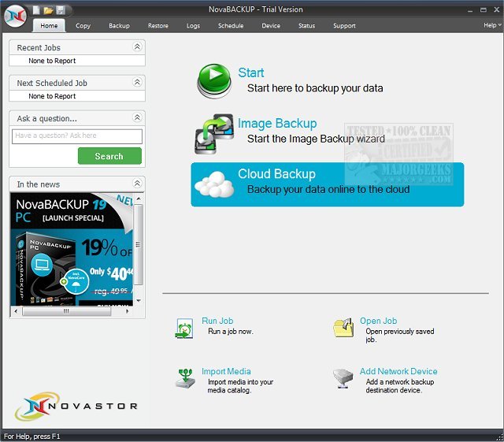Click the news panel horizontal scrollbar thumb
The height and width of the screenshot is (442, 504).
pos(67,311)
